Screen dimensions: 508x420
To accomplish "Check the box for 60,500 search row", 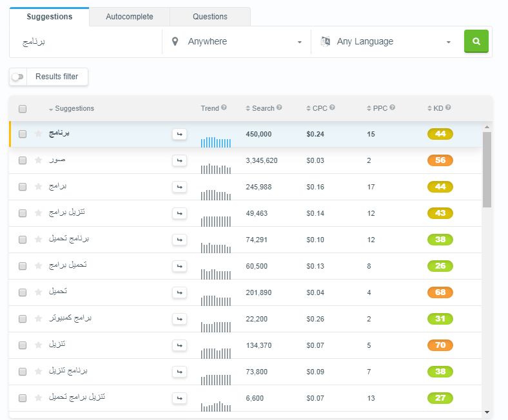I will point(23,266).
